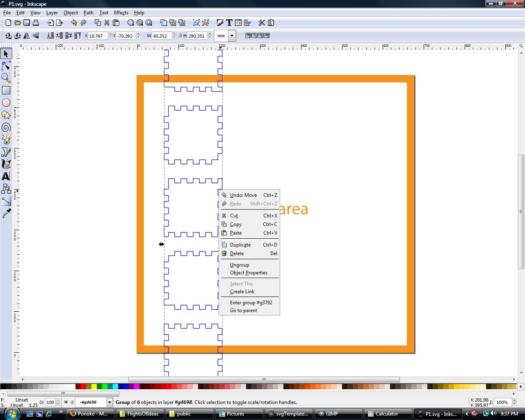525x420 pixels.
Task: Pick the red swatch in palette
Action: coord(83,386)
